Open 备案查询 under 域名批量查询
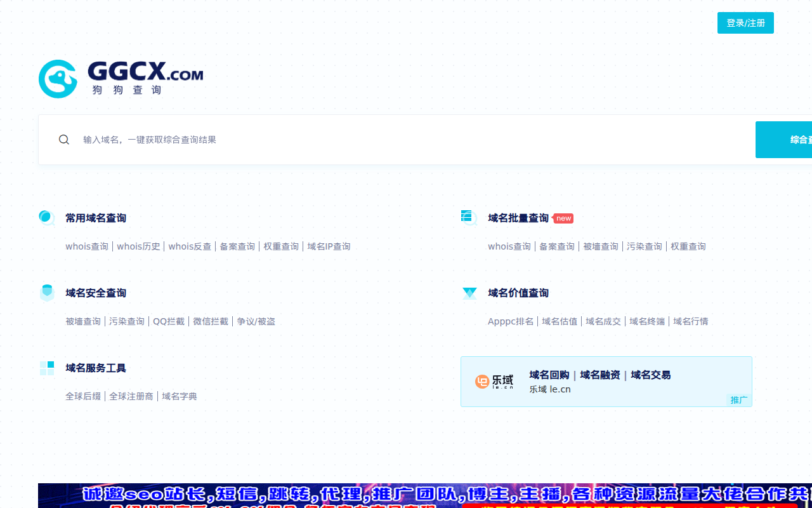Viewport: 812px width, 508px height. pyautogui.click(x=557, y=246)
